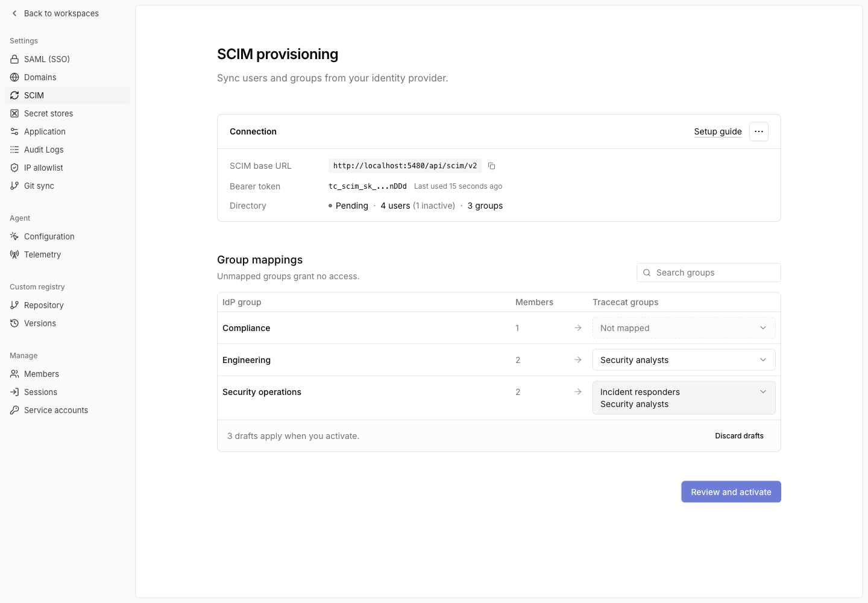The height and width of the screenshot is (603, 868).
Task: Click the magnifier icon in Search groups
Action: pyautogui.click(x=647, y=273)
